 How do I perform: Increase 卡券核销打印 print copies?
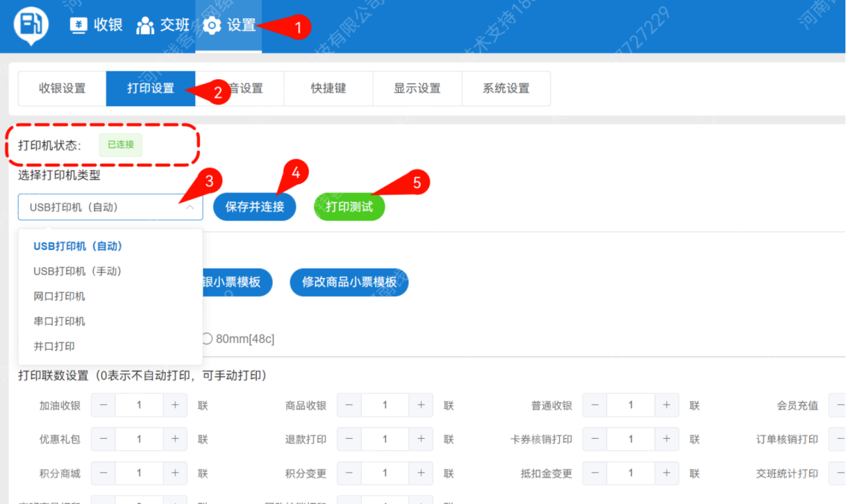click(667, 439)
